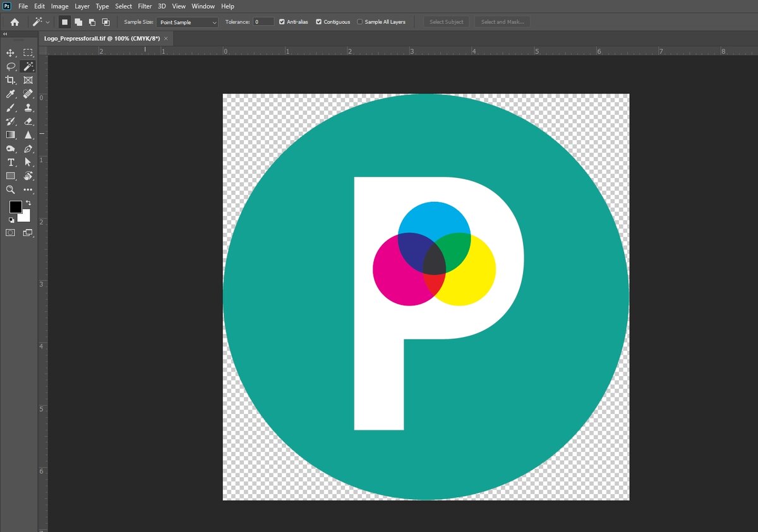Click inside the Tolerance input field

coord(263,21)
